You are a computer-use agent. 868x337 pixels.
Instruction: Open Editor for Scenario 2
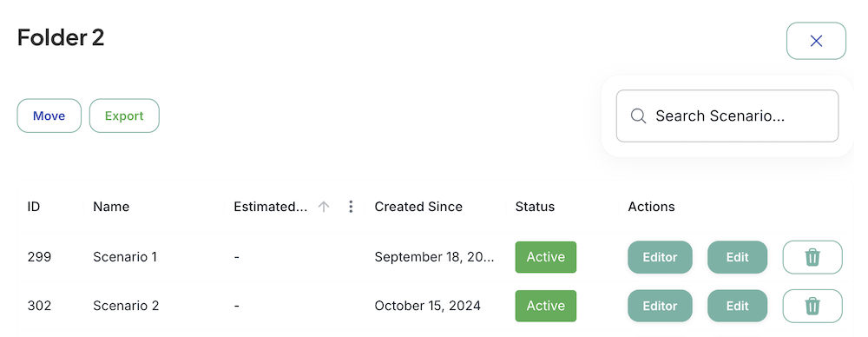tap(660, 306)
